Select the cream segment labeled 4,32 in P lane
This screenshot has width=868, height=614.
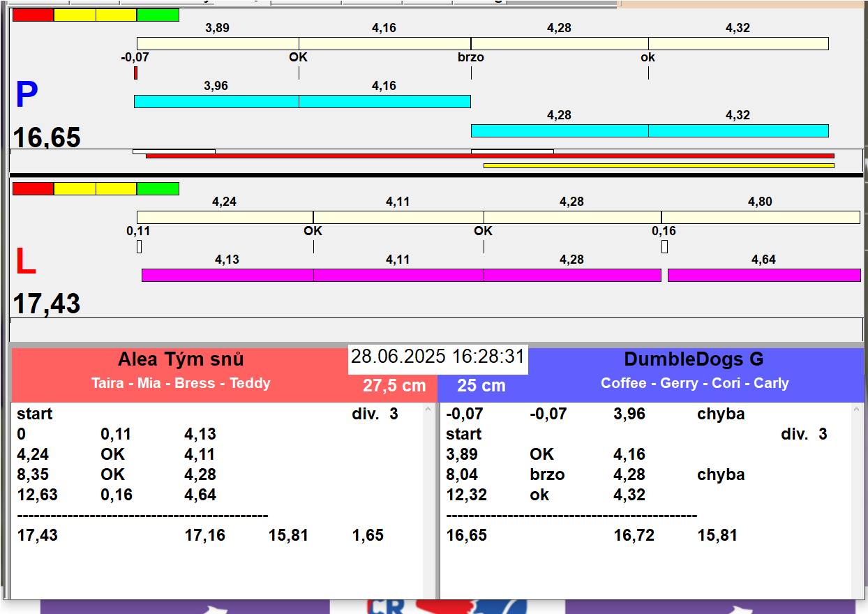738,43
